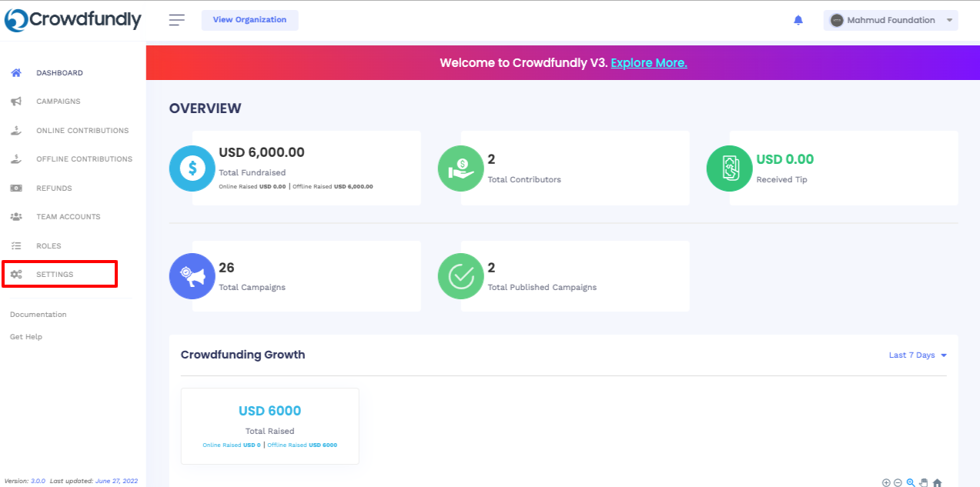Open Online Contributions in sidebar menu

82,131
